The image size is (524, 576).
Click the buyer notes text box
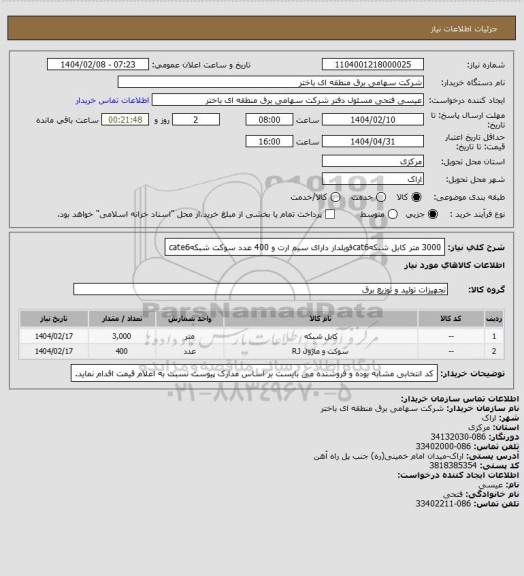pyautogui.click(x=254, y=374)
